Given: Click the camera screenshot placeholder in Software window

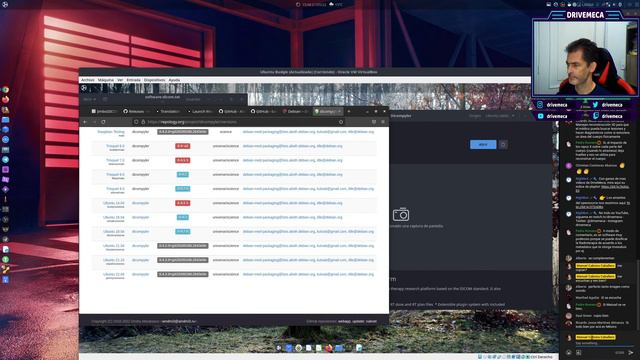Looking at the screenshot, I should pyautogui.click(x=401, y=214).
